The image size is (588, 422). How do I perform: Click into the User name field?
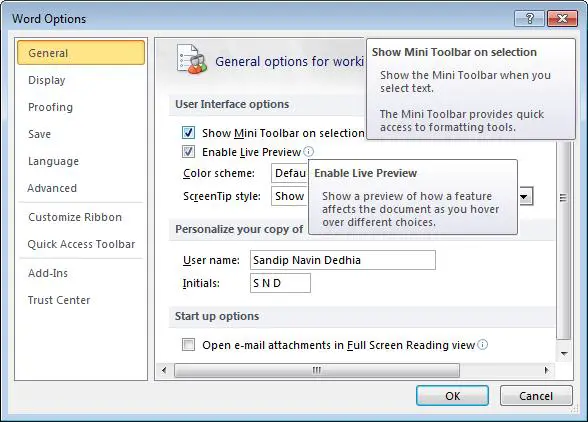pos(343,260)
